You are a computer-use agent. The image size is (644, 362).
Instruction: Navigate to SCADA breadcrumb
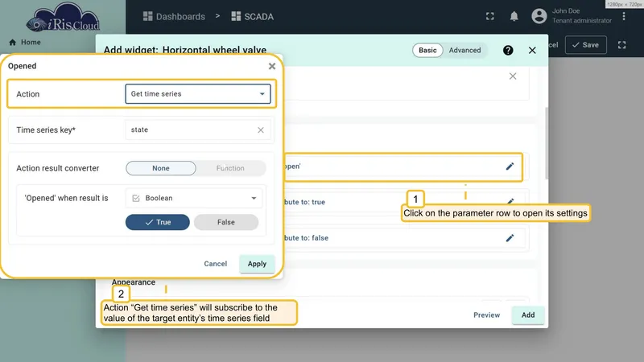[x=258, y=16]
